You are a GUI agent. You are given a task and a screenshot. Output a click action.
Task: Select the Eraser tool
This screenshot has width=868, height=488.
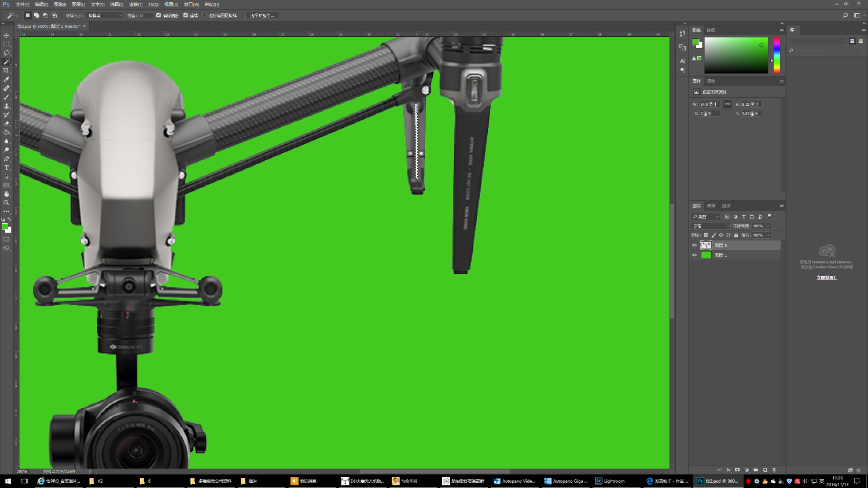point(6,123)
